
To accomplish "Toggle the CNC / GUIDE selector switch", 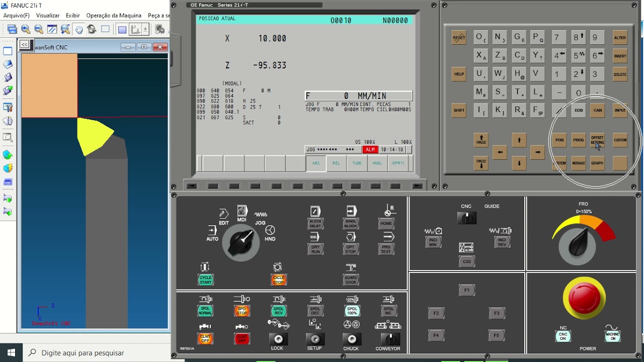I will 467,218.
